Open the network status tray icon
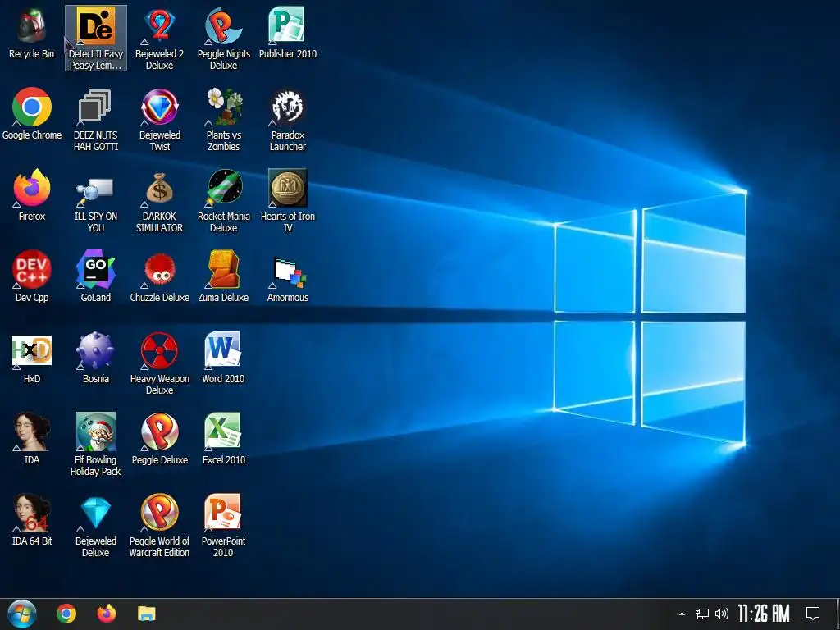Screen dimensions: 840x630 click(702, 614)
